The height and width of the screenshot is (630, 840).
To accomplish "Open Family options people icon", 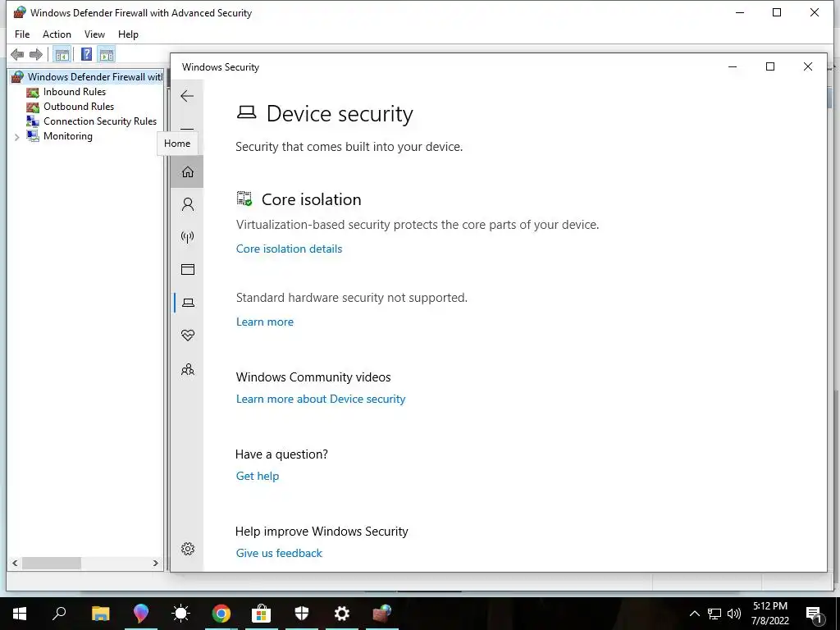I will coord(188,370).
